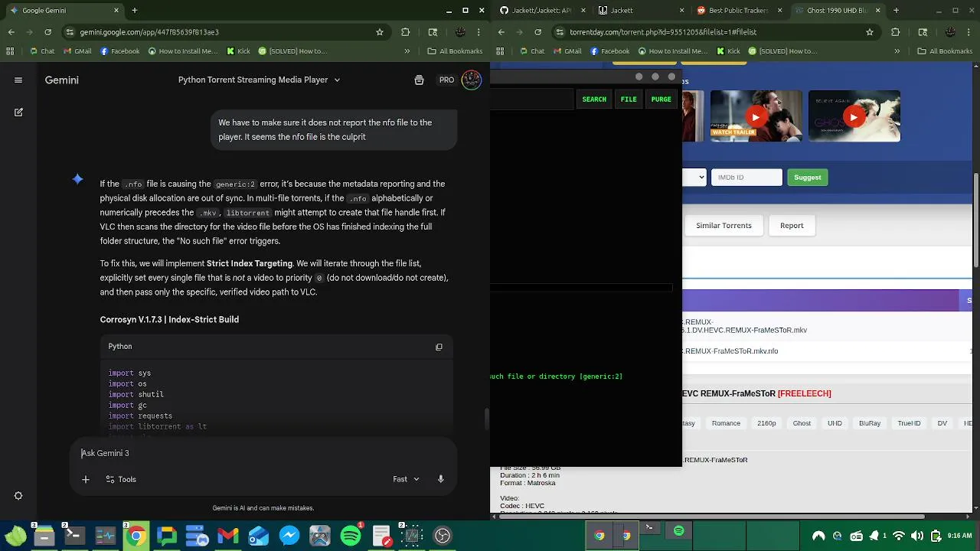980x551 pixels.
Task: Open Gemini settings gear in sidebar
Action: (18, 496)
